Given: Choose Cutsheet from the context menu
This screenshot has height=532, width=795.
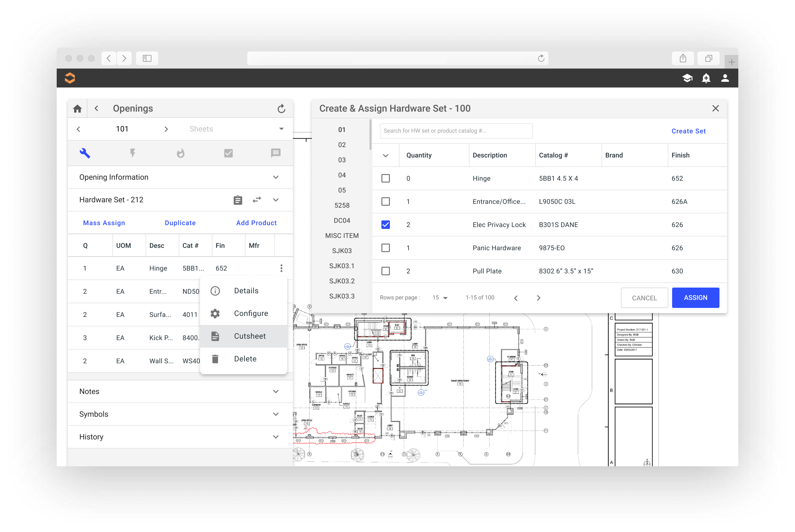Looking at the screenshot, I should click(x=250, y=336).
